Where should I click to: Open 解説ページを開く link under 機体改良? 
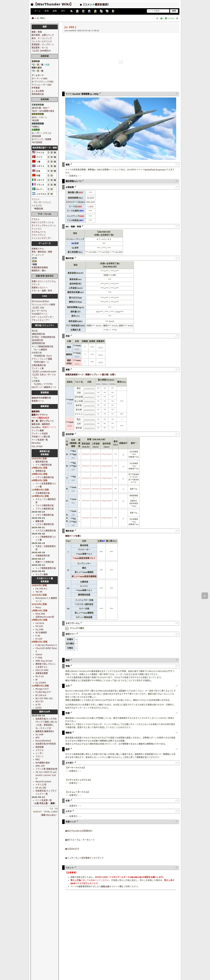click(x=73, y=536)
